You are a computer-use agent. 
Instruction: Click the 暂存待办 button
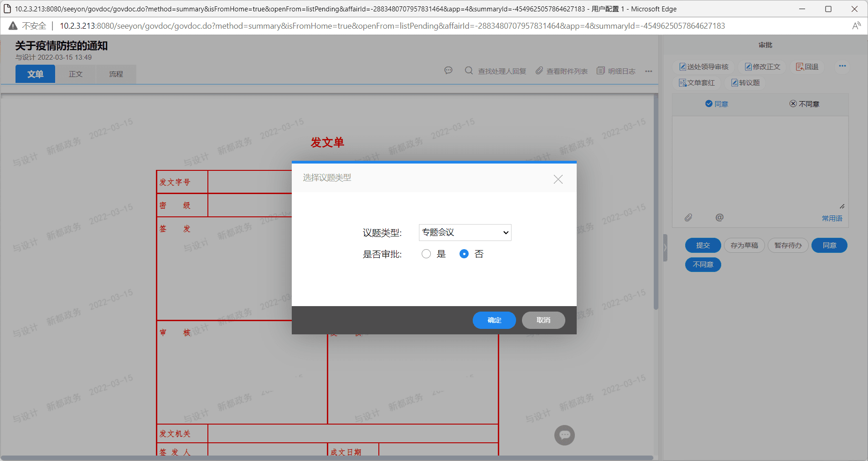point(788,246)
